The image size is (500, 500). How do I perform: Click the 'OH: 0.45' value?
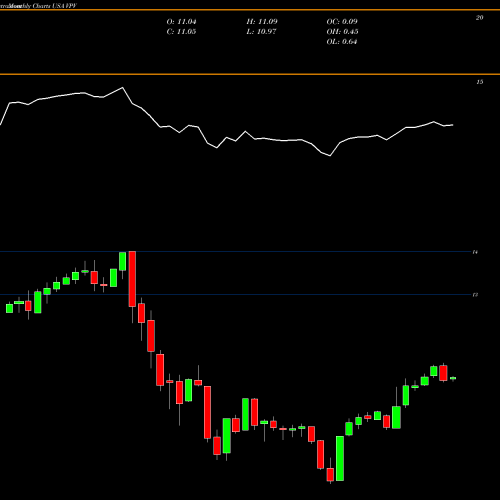tap(342, 32)
